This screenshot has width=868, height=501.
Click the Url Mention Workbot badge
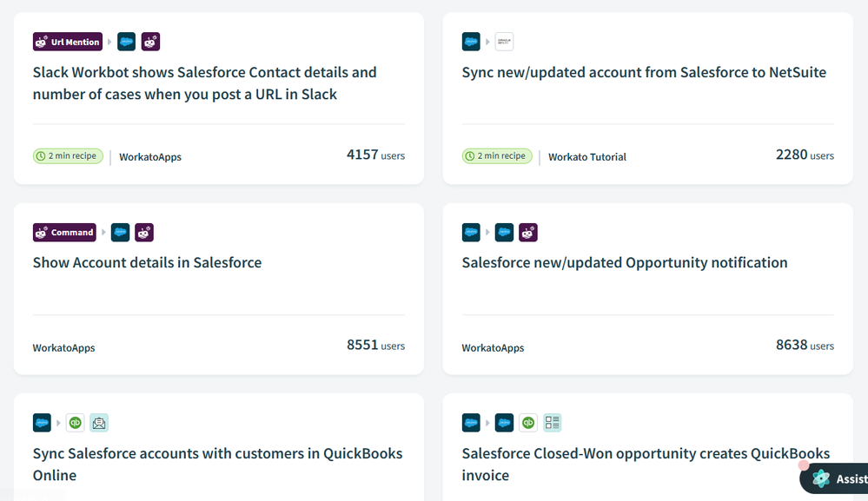pyautogui.click(x=68, y=42)
